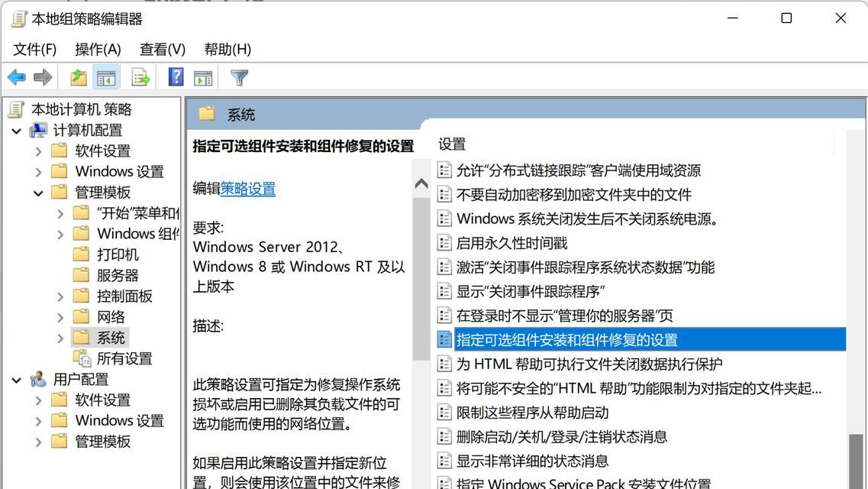Click the Back arrow toolbar icon
This screenshot has height=489, width=868.
click(x=17, y=77)
